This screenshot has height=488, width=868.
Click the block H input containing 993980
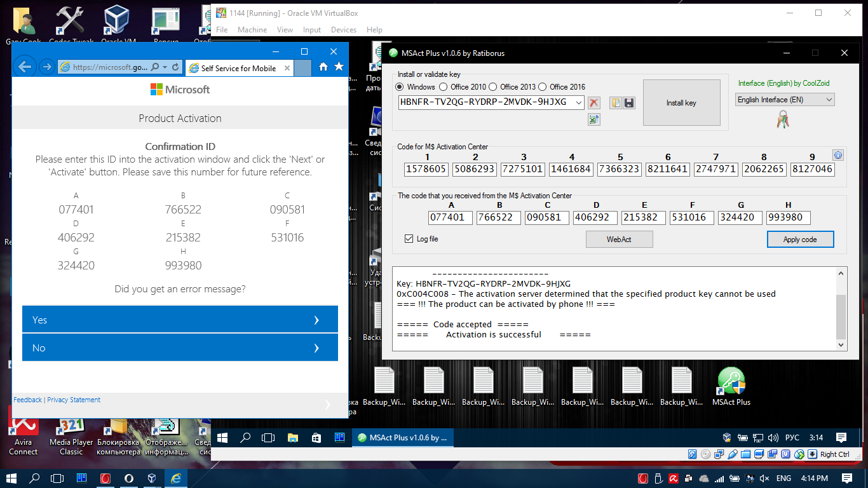[x=788, y=217]
